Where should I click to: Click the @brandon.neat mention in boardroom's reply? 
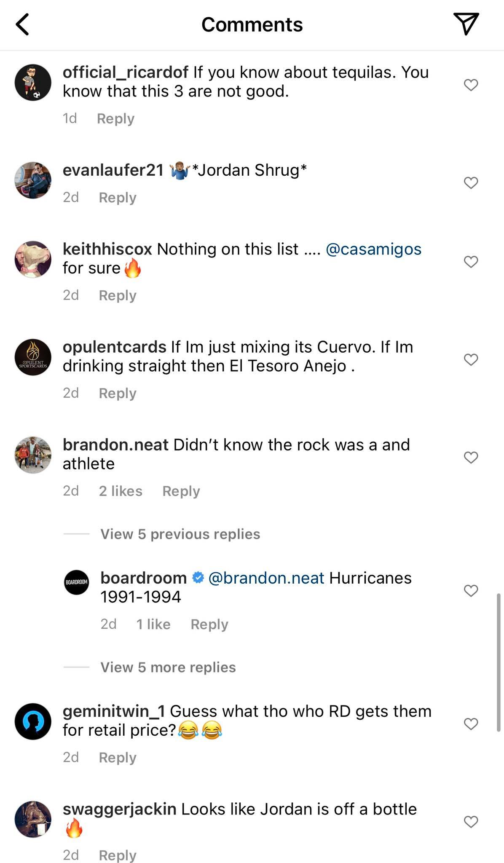click(x=266, y=578)
